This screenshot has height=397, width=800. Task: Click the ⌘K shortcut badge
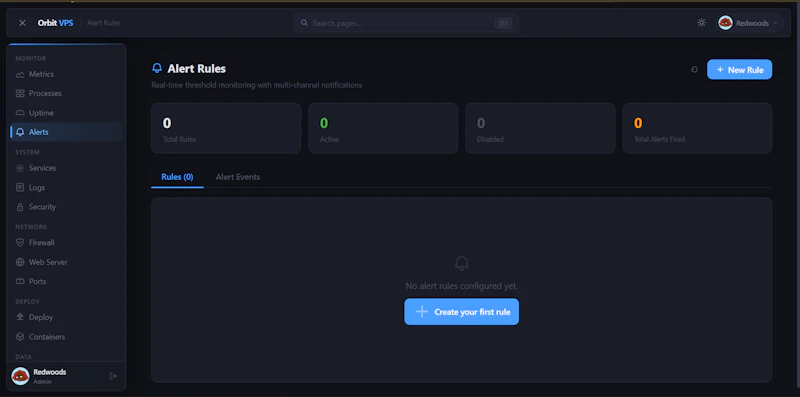pyautogui.click(x=503, y=23)
